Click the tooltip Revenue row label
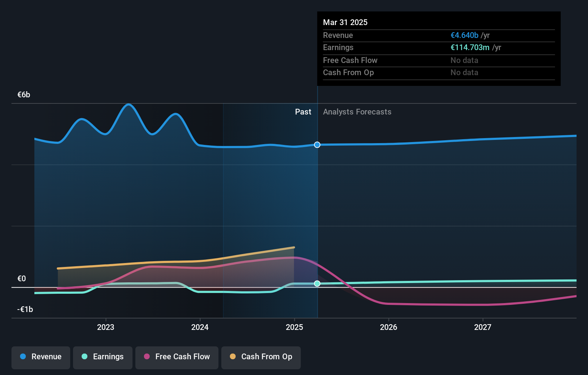 (x=338, y=35)
